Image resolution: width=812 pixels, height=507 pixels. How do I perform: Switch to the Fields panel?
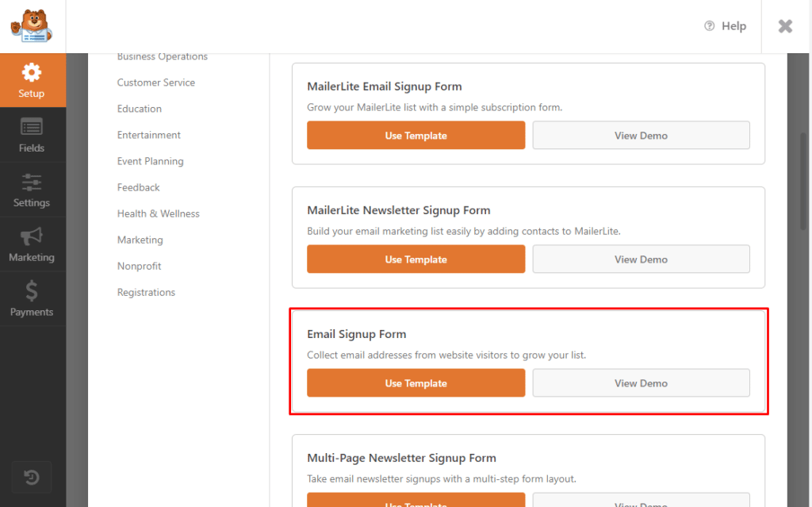[33, 135]
